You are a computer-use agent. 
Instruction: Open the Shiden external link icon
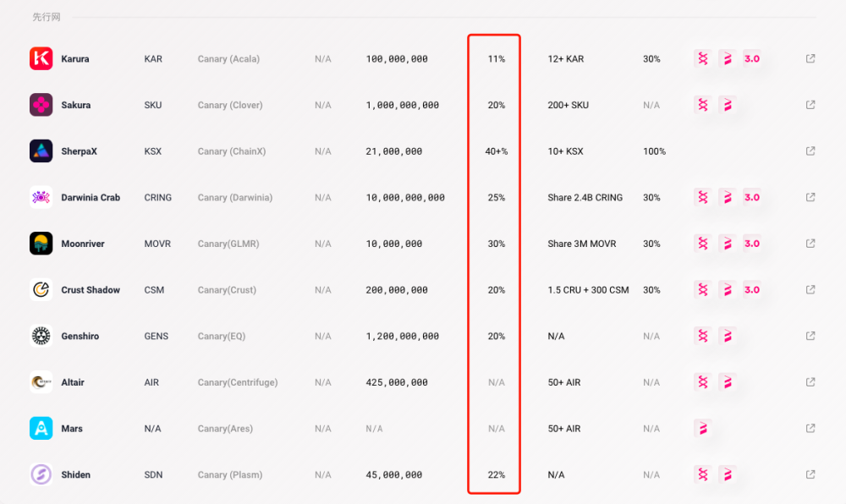point(810,474)
